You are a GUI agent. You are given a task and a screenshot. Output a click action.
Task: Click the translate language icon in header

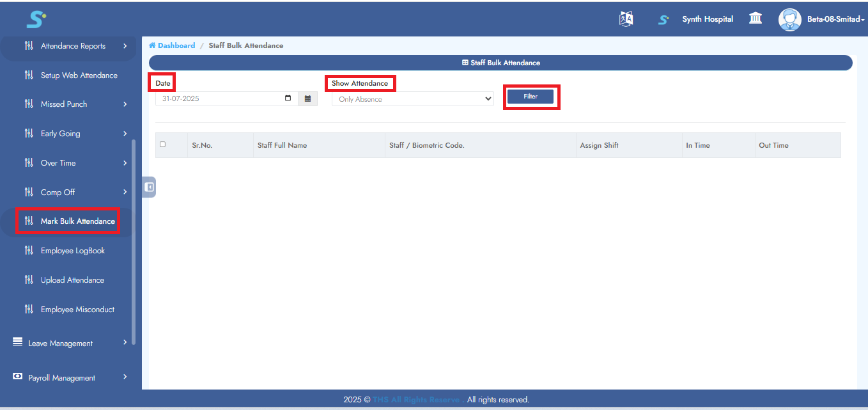click(626, 19)
